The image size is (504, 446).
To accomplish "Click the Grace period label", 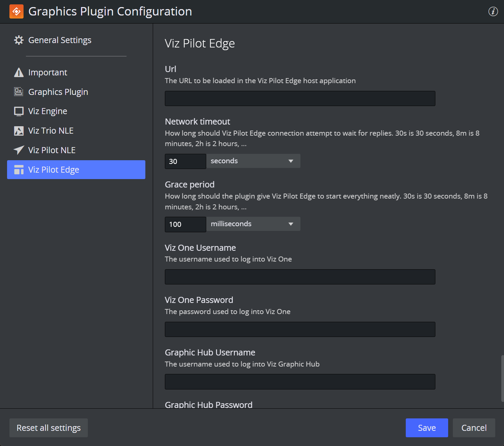I will pos(190,184).
